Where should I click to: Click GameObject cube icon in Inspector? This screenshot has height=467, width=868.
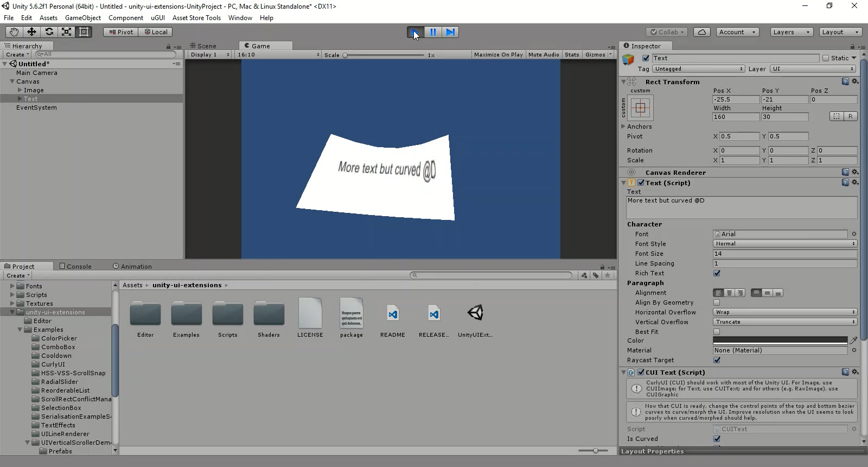[629, 59]
